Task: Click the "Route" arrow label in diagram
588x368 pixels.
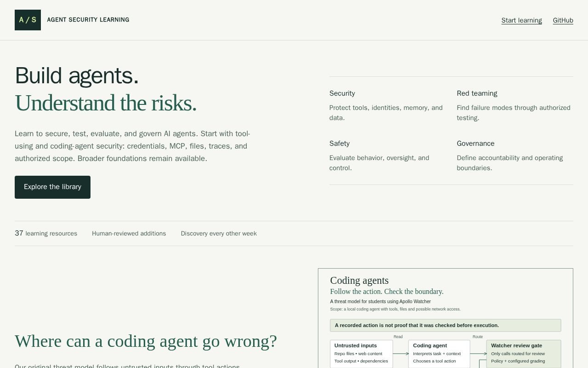Action: [478, 337]
